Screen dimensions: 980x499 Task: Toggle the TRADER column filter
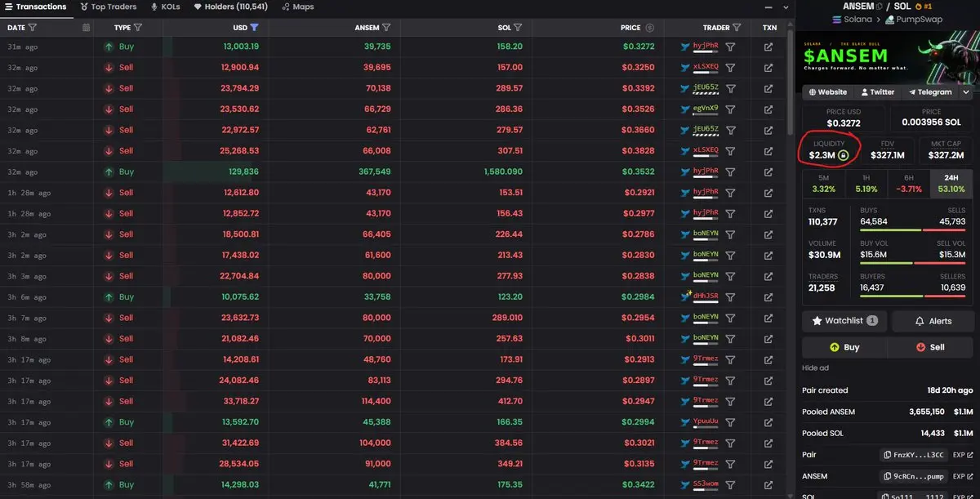(x=737, y=28)
